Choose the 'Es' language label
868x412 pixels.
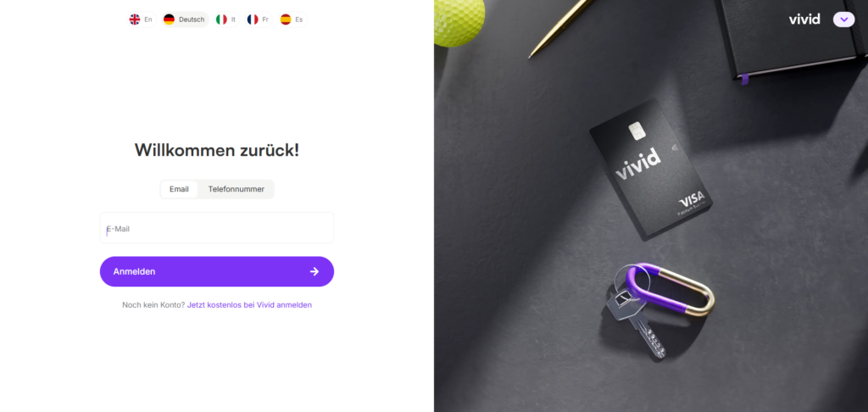point(299,19)
